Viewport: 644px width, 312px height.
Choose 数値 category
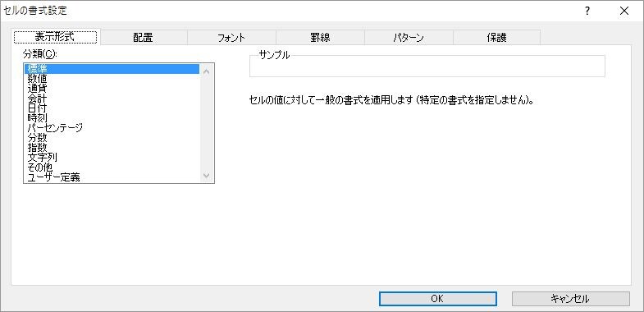(x=112, y=79)
